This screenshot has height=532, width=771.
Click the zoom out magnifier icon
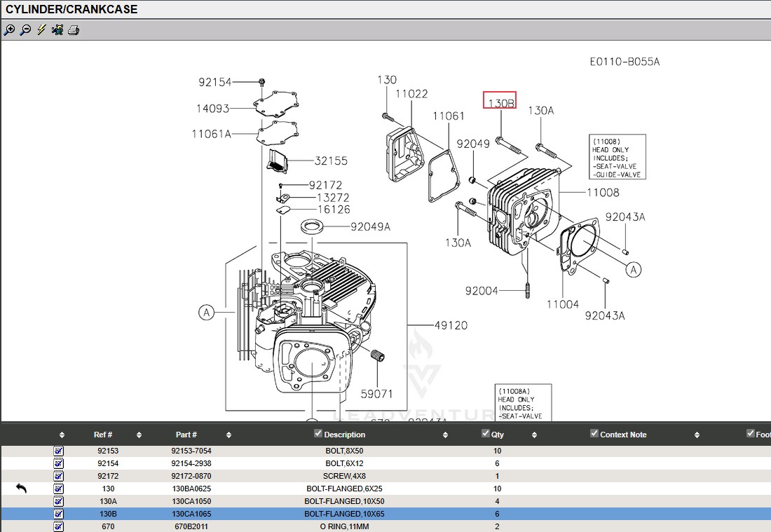(25, 30)
